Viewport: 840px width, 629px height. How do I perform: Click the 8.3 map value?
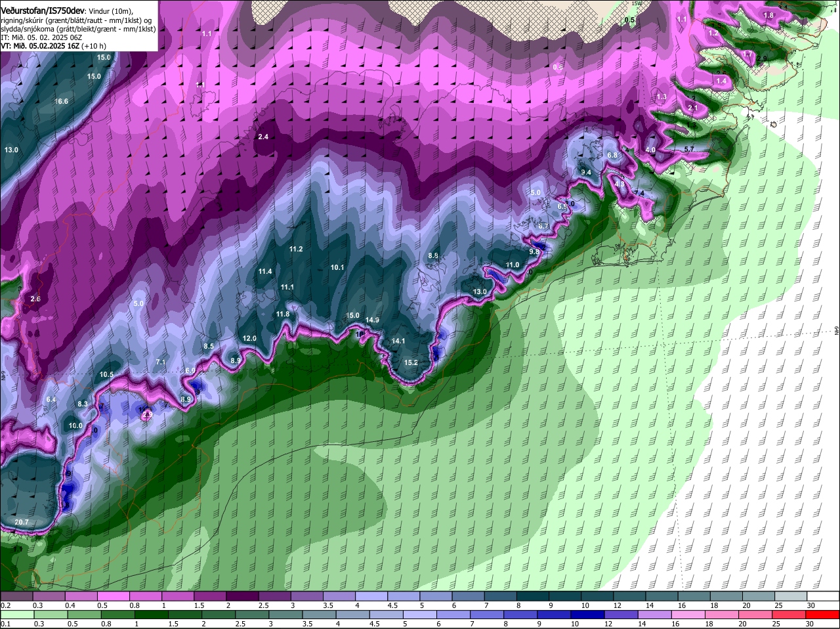pos(83,404)
